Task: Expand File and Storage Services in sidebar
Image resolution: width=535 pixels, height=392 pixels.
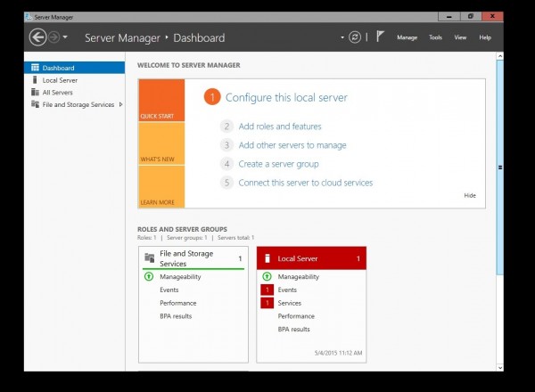Action: pyautogui.click(x=119, y=105)
